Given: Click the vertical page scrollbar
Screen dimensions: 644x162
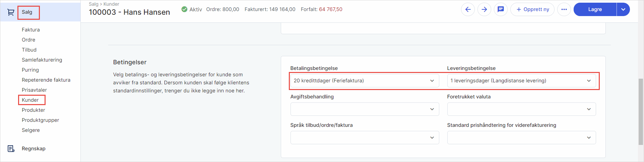Looking at the screenshot, I should [x=641, y=111].
